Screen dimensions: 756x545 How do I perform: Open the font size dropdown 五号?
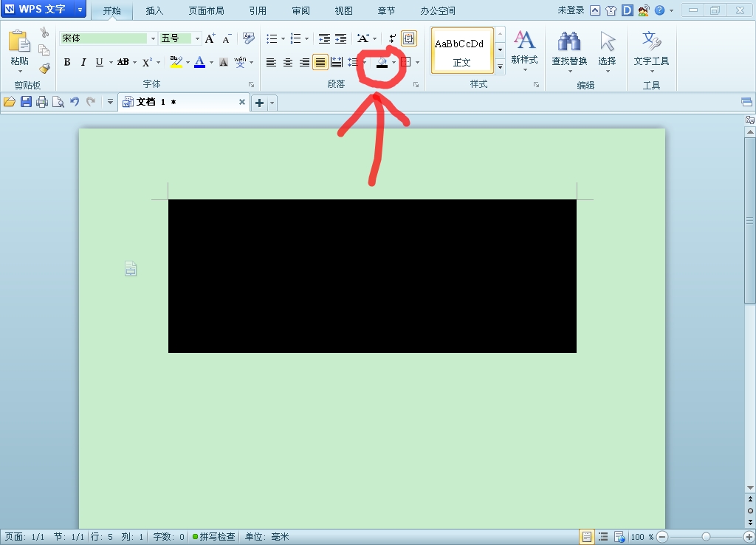point(197,38)
